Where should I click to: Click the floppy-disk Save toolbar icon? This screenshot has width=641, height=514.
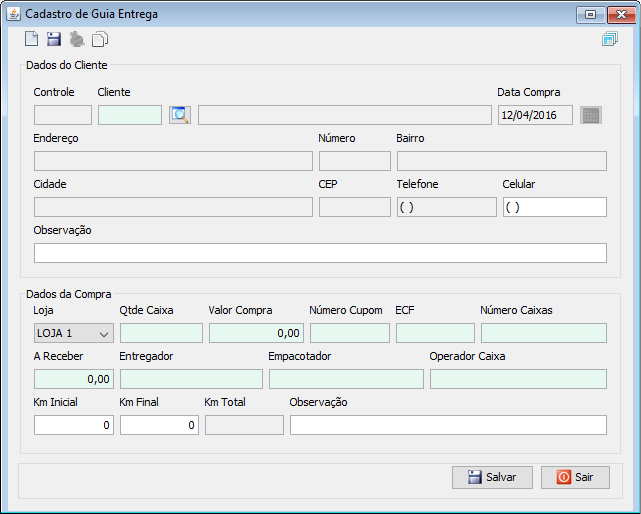pos(54,39)
